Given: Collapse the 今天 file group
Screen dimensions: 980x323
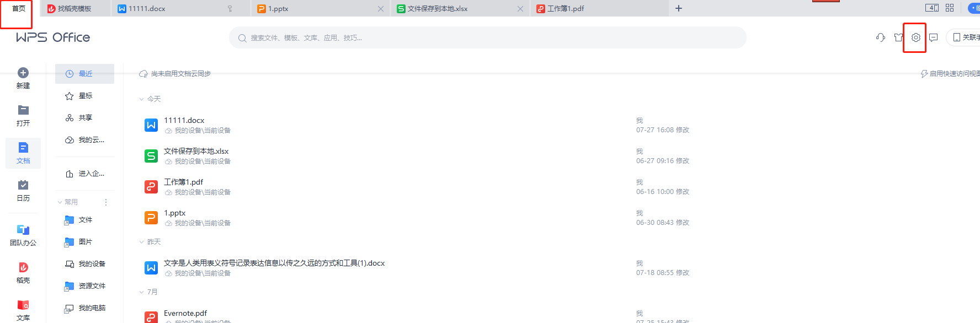Looking at the screenshot, I should pos(141,99).
